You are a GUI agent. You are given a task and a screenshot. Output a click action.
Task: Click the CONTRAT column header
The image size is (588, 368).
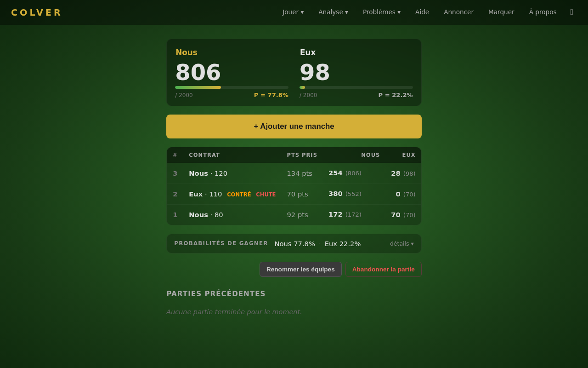pyautogui.click(x=204, y=155)
